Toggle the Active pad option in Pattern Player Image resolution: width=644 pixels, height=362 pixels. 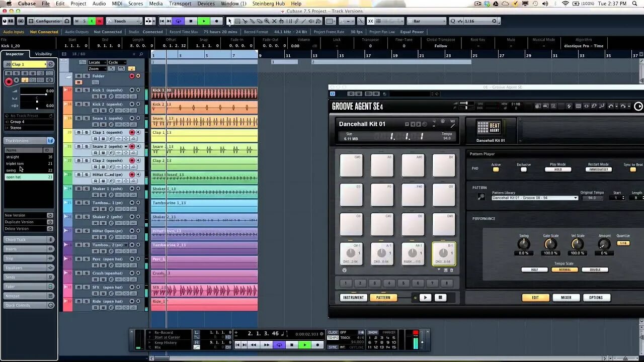[x=496, y=170]
